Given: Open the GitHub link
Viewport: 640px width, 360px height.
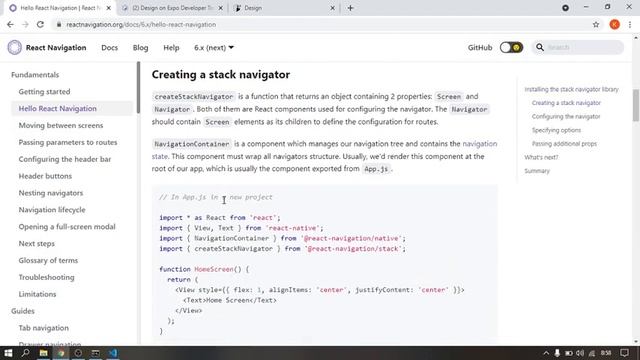Looking at the screenshot, I should point(480,48).
